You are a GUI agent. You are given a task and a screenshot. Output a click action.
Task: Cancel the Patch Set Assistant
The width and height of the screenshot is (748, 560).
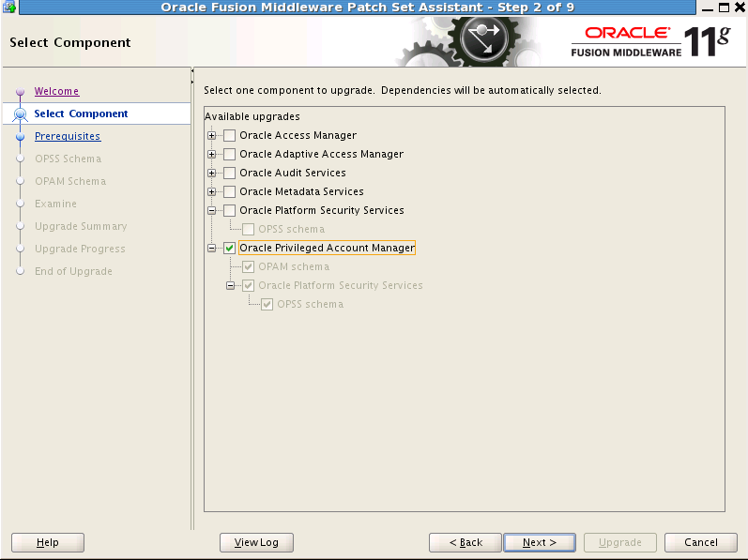click(701, 542)
